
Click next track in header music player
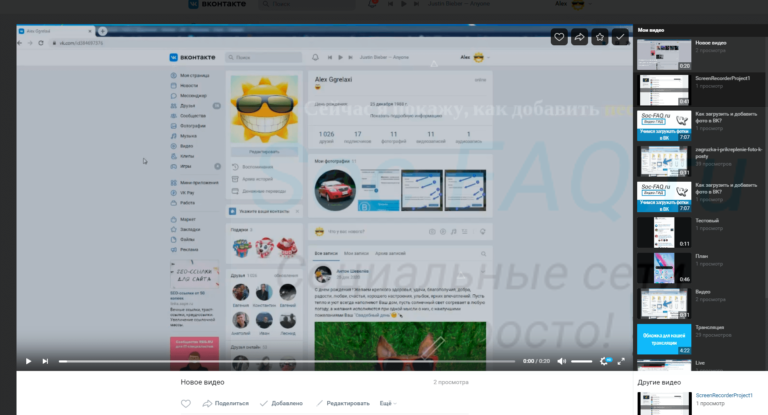tap(416, 3)
